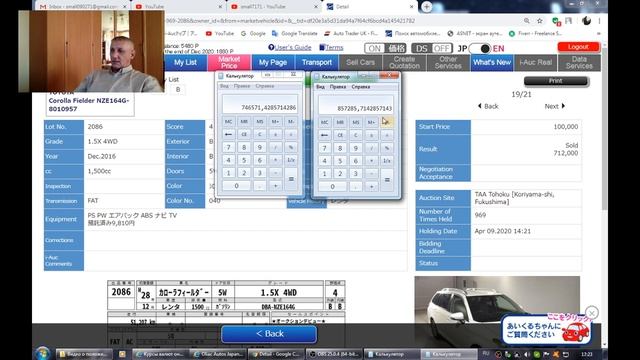Screen dimensions: 640x360
Task: Open the Other Services navigation tab
Action: point(448,62)
